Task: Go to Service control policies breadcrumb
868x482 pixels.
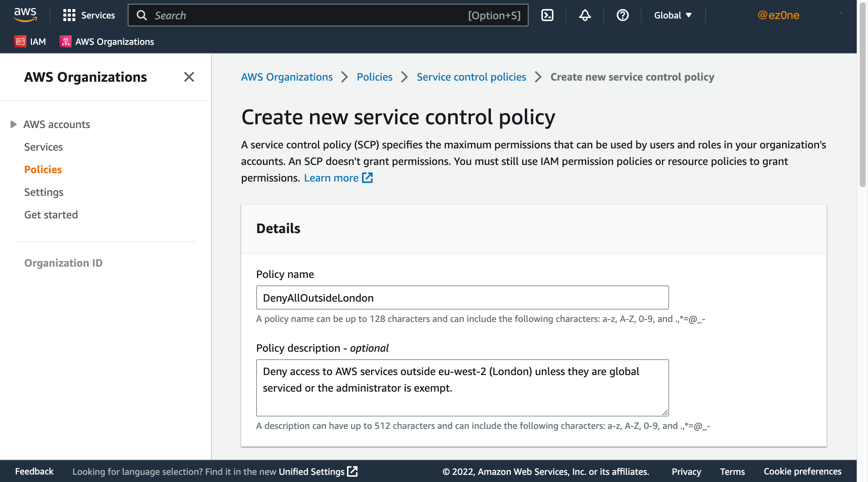Action: click(x=471, y=77)
